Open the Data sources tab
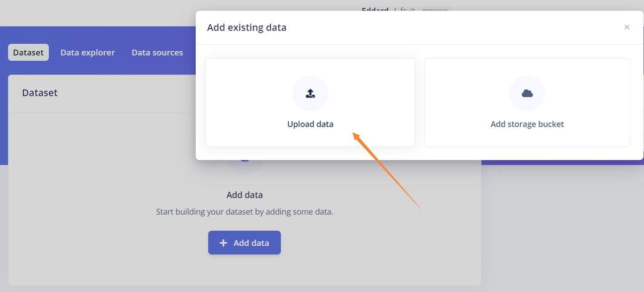644x292 pixels. (157, 52)
